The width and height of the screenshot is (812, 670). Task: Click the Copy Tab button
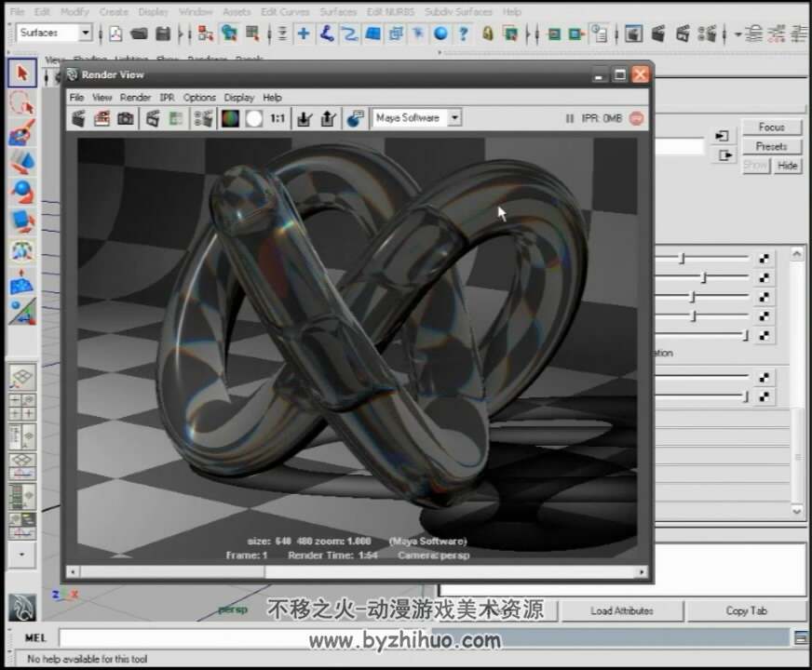[746, 611]
